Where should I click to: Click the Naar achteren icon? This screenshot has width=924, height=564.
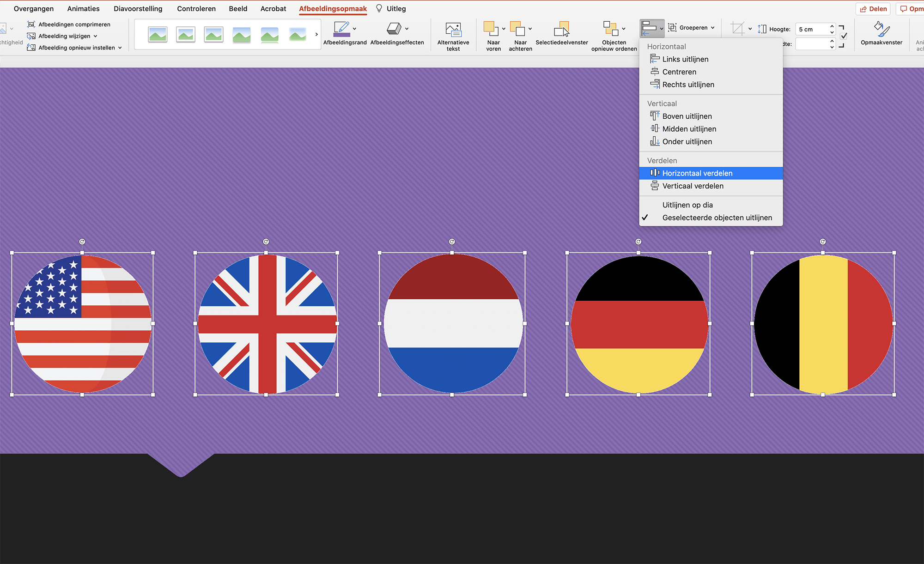517,29
